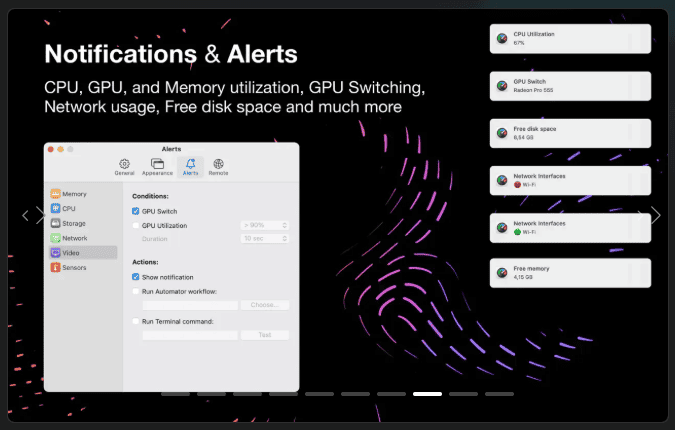The height and width of the screenshot is (430, 675).
Task: Select the Storage drive icon in sidebar
Action: click(x=55, y=223)
